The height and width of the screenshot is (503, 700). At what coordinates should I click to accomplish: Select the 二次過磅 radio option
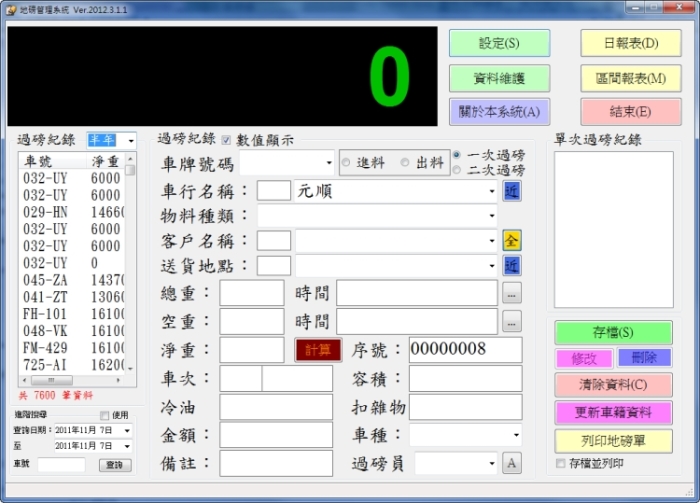(457, 170)
